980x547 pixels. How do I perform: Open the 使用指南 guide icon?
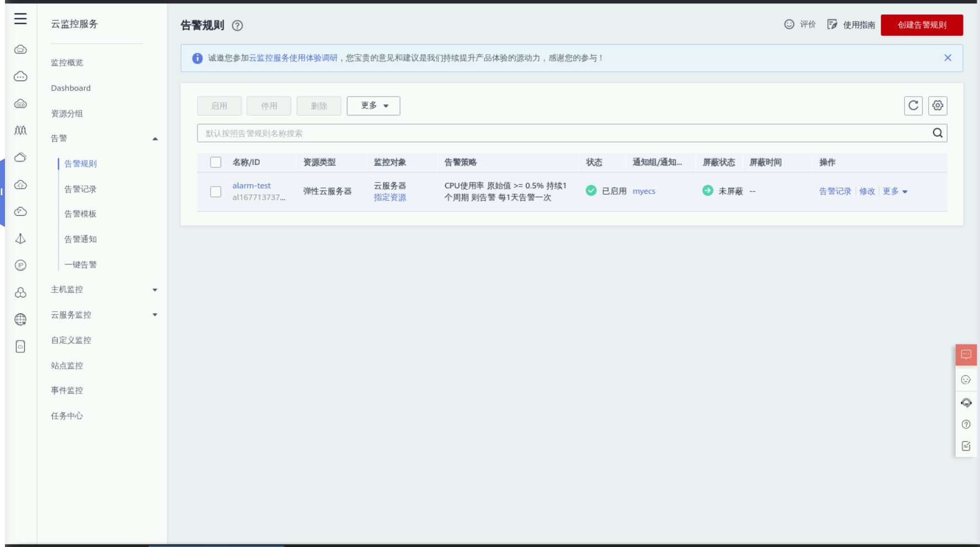832,24
